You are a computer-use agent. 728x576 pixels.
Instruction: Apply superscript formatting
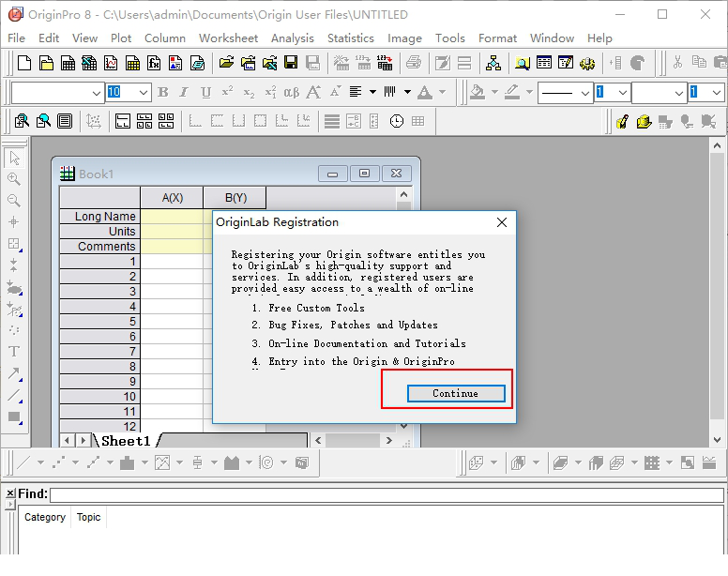227,92
